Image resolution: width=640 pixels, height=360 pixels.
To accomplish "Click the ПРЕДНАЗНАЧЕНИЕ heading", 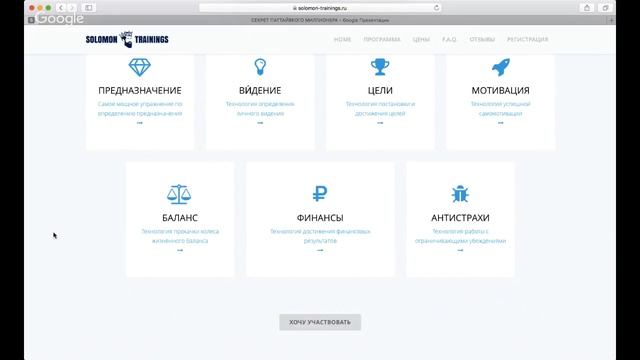I will [x=140, y=90].
